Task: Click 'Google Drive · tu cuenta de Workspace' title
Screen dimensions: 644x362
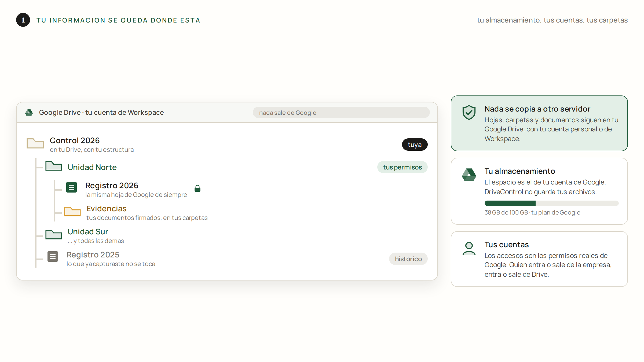Action: pos(101,112)
